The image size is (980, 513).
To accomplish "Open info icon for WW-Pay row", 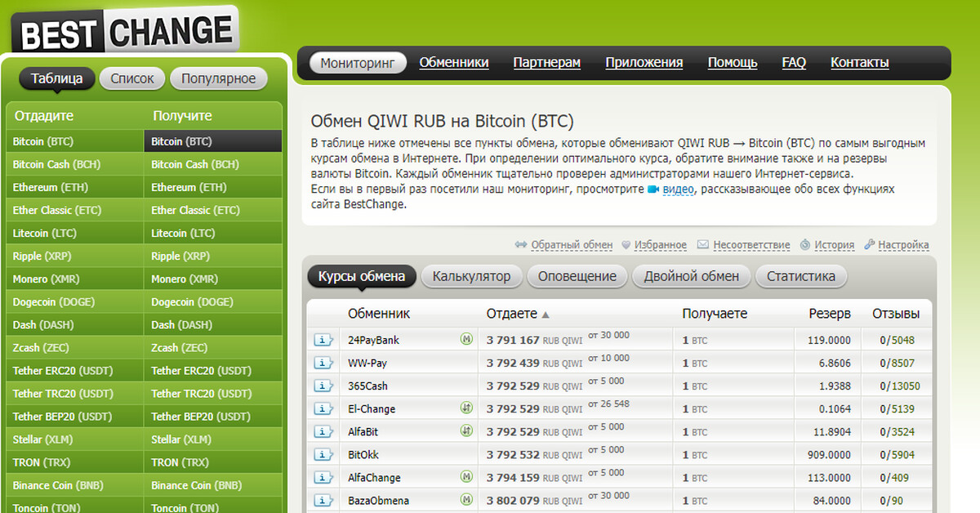I will point(323,363).
